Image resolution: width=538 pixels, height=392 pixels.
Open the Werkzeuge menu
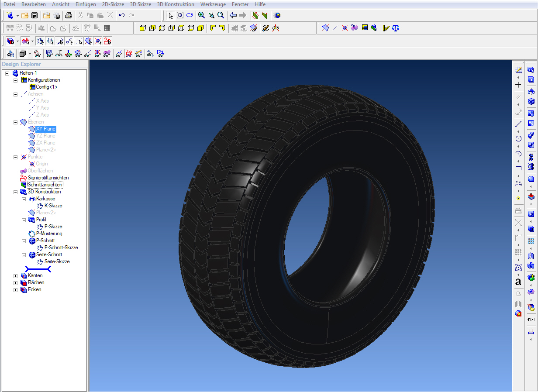213,4
